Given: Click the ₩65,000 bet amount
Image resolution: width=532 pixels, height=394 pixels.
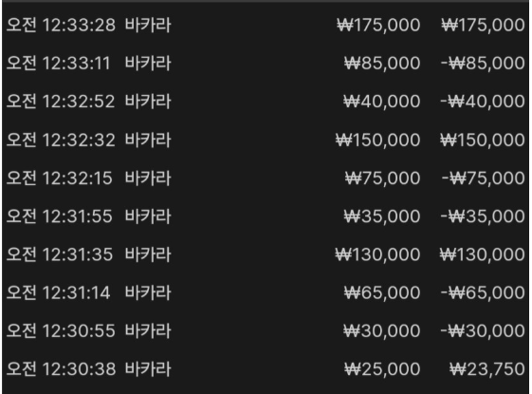Looking at the screenshot, I should 382,292.
